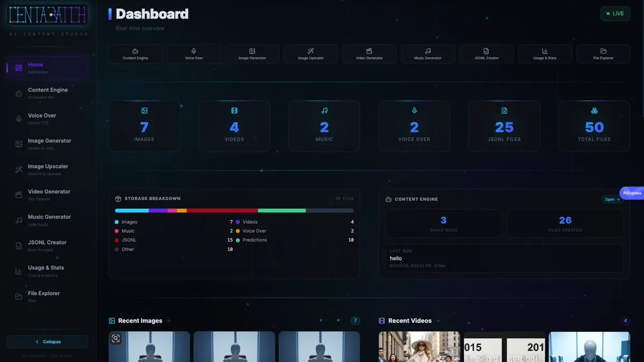Click the Video Generator quick-launch tile
Screen dimensions: 644x362
(369, 54)
